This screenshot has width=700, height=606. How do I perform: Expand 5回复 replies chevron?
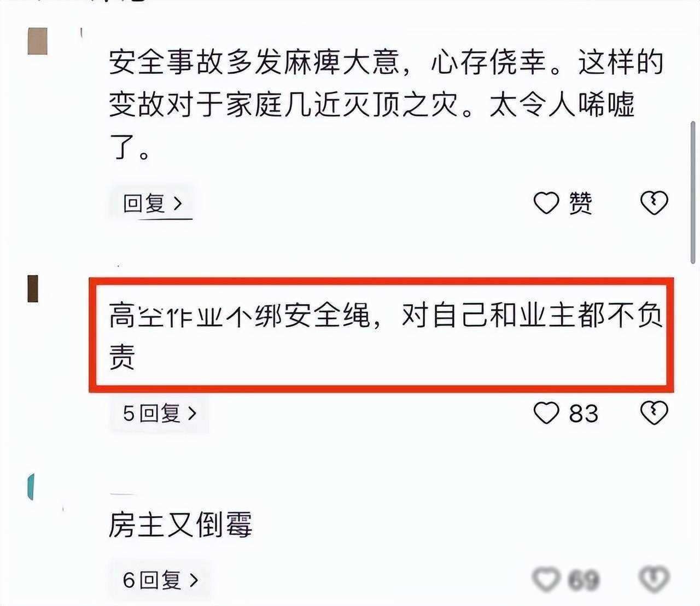[x=192, y=413]
